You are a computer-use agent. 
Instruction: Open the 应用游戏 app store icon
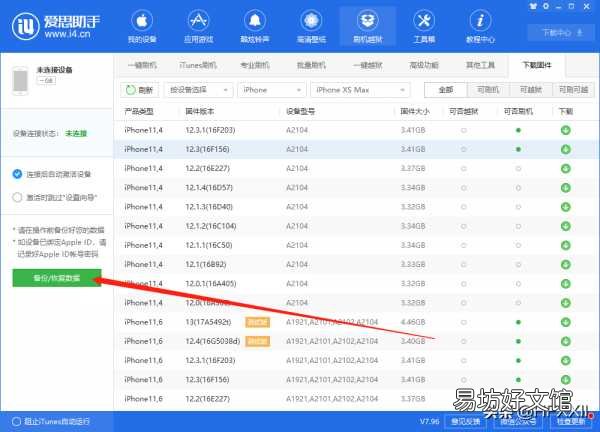198,21
